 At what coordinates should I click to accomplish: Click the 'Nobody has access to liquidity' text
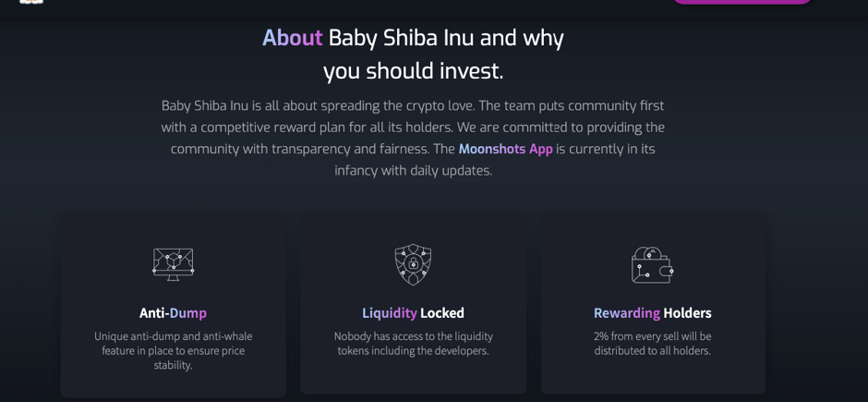pyautogui.click(x=413, y=343)
